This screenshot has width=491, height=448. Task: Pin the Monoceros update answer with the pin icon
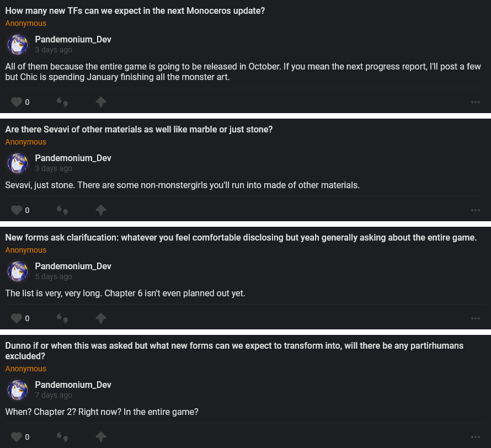100,102
